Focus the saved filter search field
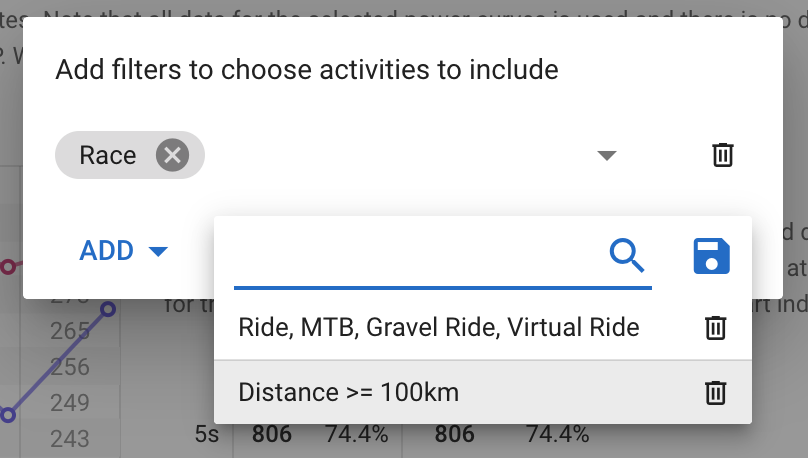Viewport: 808px width, 458px height. coord(420,255)
